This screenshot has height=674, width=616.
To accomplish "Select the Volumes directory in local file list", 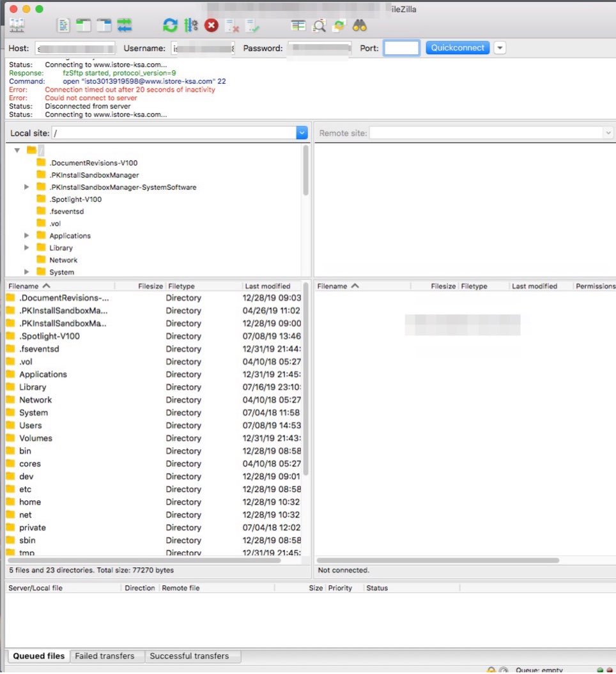I will (154, 438).
